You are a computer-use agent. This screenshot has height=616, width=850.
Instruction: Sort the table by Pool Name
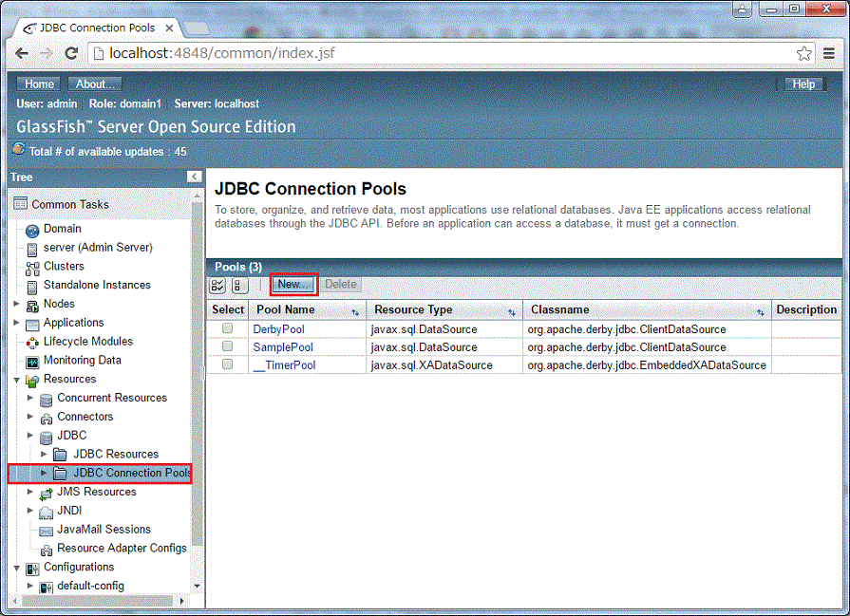click(x=355, y=312)
